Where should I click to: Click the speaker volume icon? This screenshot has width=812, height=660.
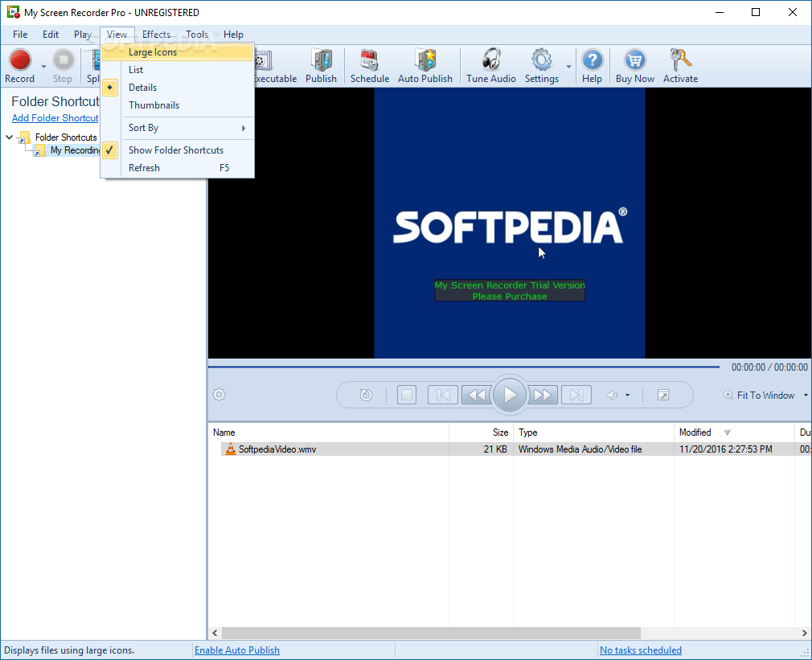612,395
